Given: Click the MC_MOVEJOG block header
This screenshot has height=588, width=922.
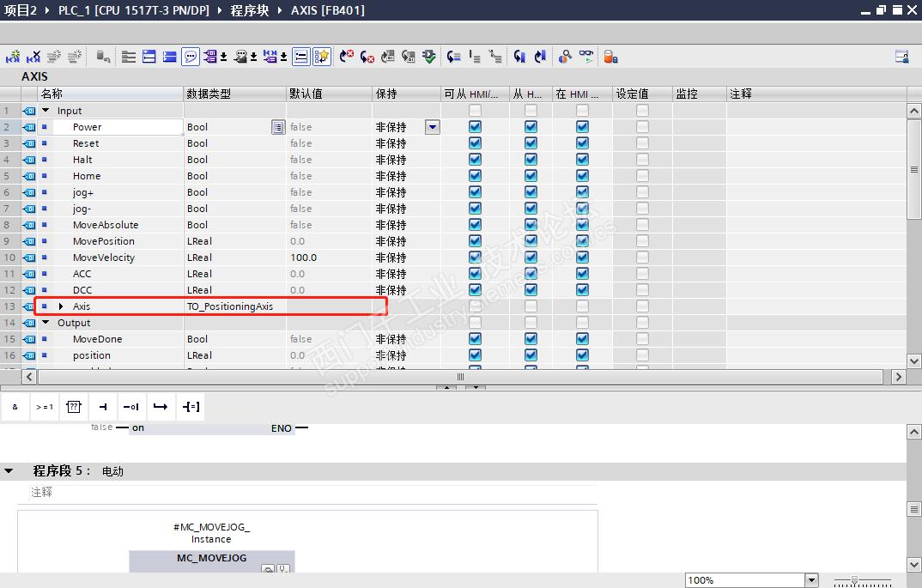Looking at the screenshot, I should (212, 558).
